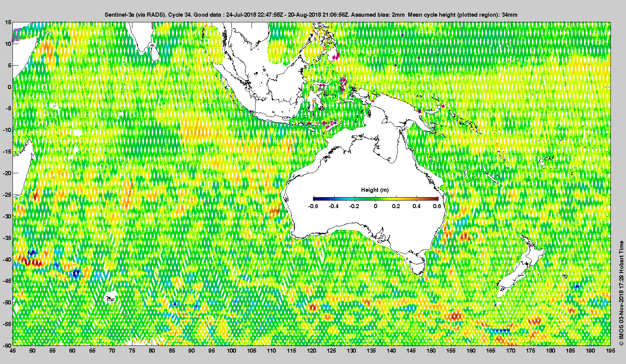The height and width of the screenshot is (364, 626).
Task: Click longitude axis label '60'
Action: click(x=72, y=350)
